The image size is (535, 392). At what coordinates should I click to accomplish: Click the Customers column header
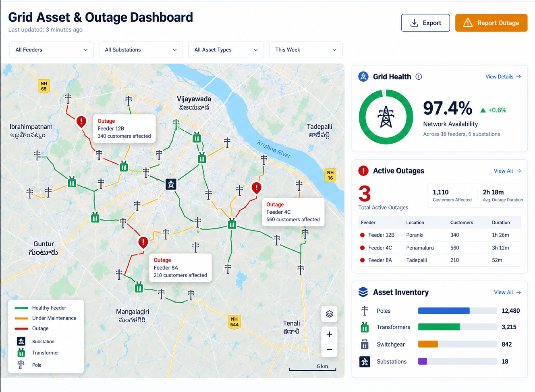click(x=462, y=223)
